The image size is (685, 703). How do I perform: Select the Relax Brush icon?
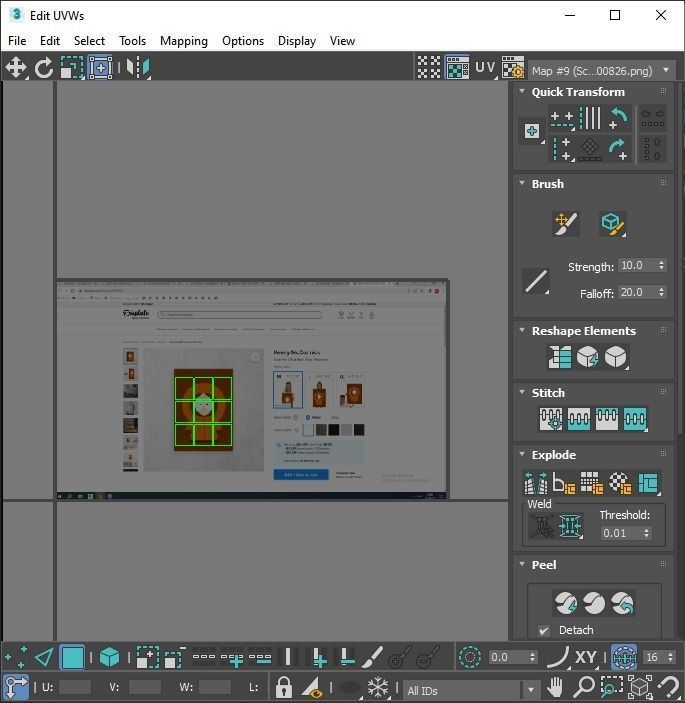(x=612, y=223)
